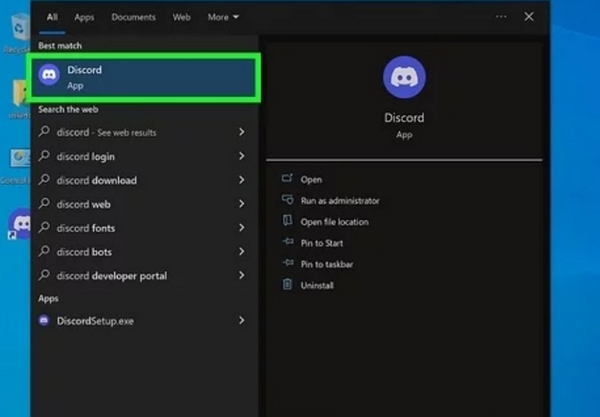Open the three-dot options menu
This screenshot has height=417, width=600.
click(x=501, y=17)
